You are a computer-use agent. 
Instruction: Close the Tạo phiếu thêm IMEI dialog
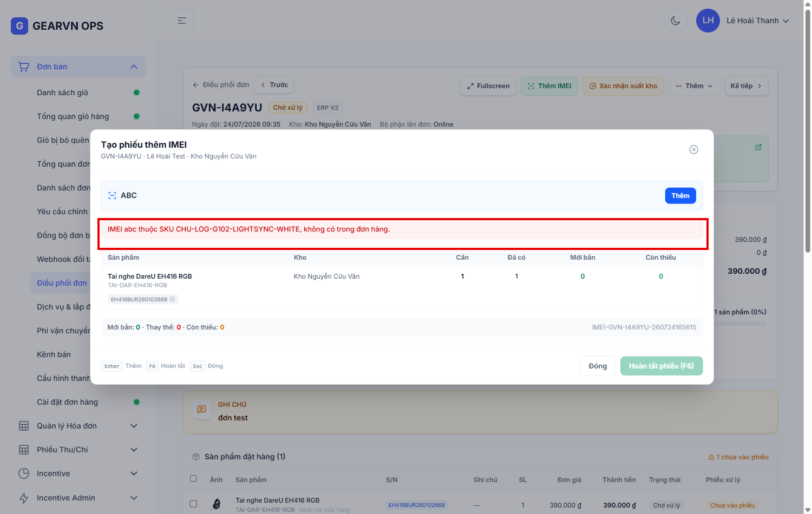[693, 149]
